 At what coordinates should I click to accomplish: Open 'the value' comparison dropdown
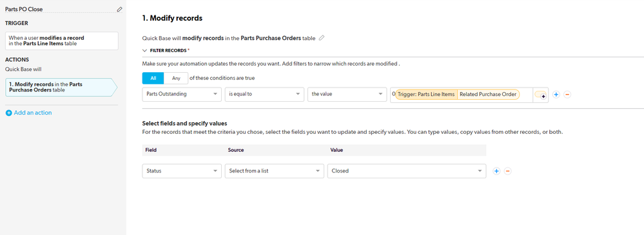347,95
